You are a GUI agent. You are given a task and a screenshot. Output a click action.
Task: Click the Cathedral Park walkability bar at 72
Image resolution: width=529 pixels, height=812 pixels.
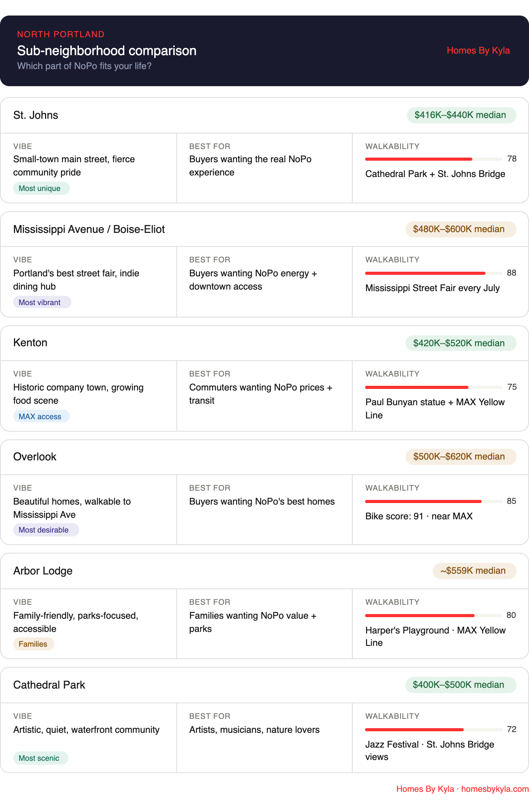point(434,730)
